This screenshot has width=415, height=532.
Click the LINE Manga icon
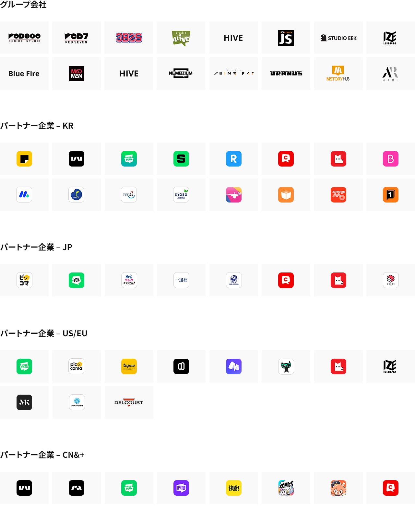click(x=77, y=280)
